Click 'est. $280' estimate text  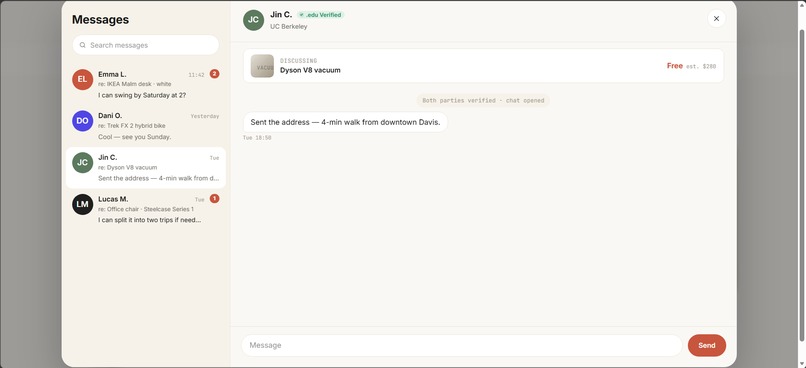701,66
